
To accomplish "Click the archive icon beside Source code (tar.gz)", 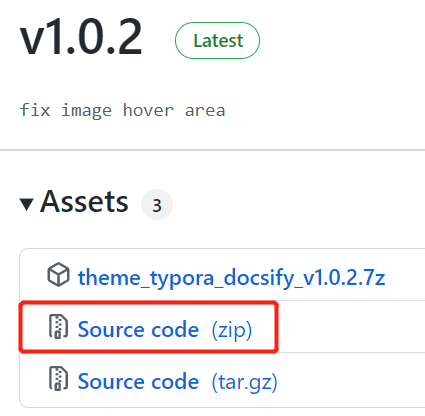I will [x=59, y=378].
